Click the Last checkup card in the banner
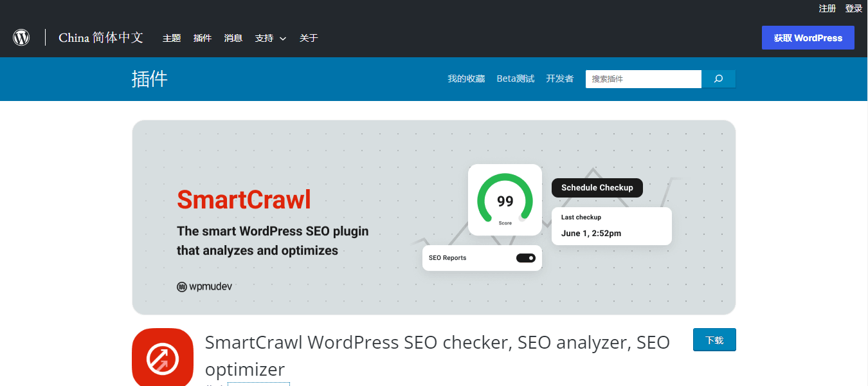868x386 pixels. click(611, 226)
